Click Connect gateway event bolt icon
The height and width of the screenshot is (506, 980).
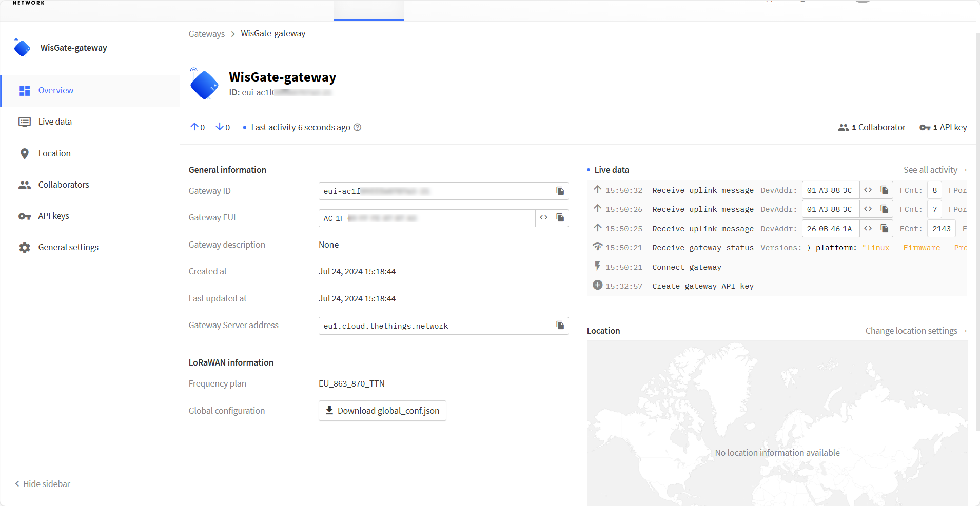click(x=597, y=266)
